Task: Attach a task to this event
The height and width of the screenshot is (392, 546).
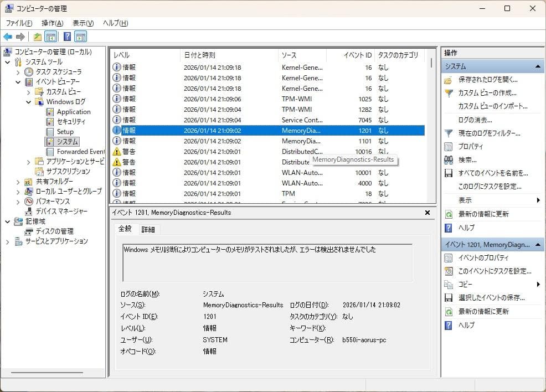Action: [x=493, y=271]
